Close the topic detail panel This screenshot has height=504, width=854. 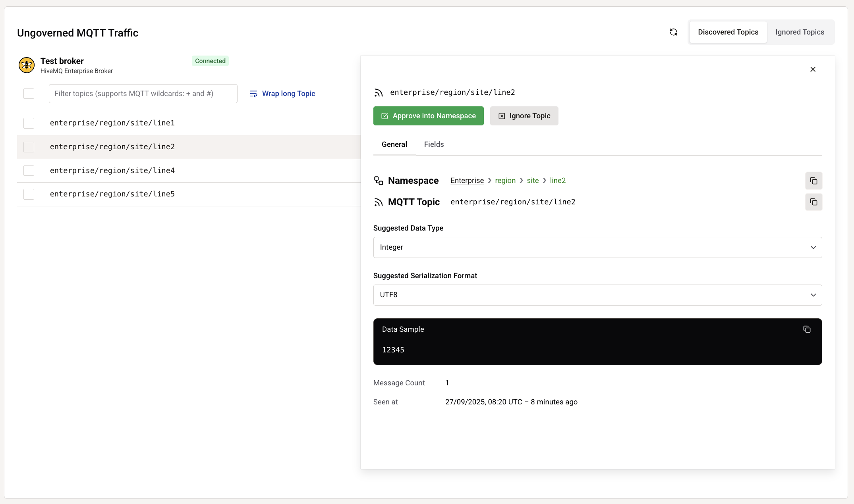813,69
